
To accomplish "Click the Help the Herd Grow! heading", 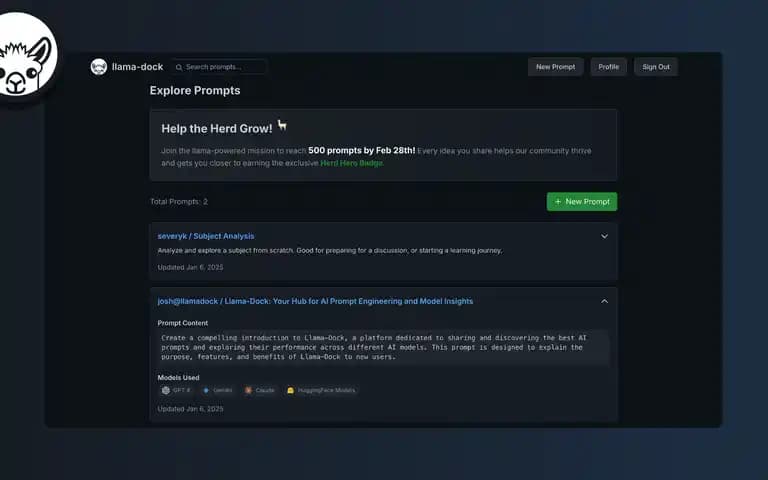I will [216, 129].
